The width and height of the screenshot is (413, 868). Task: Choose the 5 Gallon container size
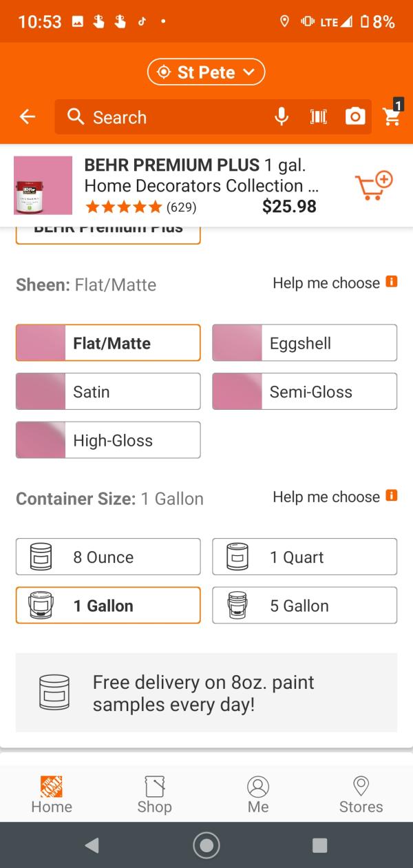[304, 606]
